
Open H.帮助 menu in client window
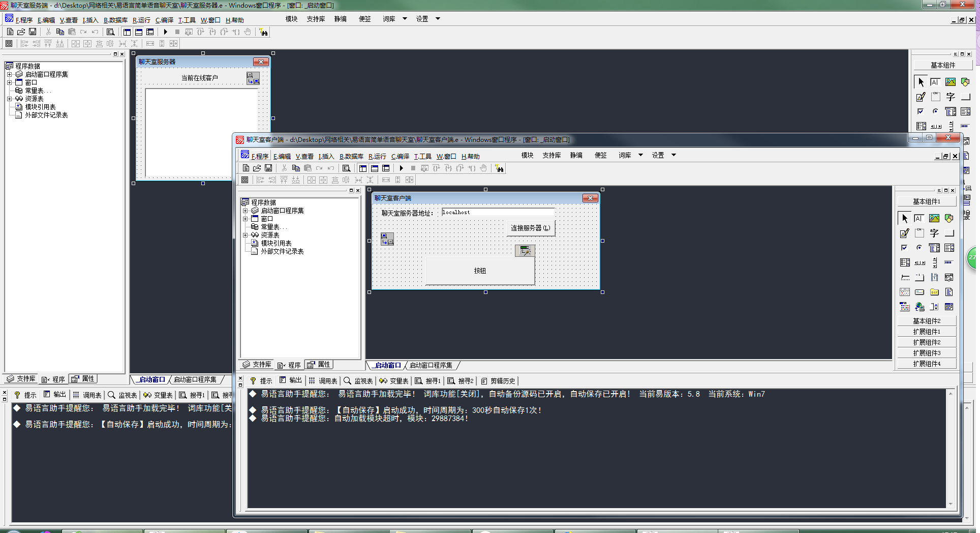coord(470,156)
